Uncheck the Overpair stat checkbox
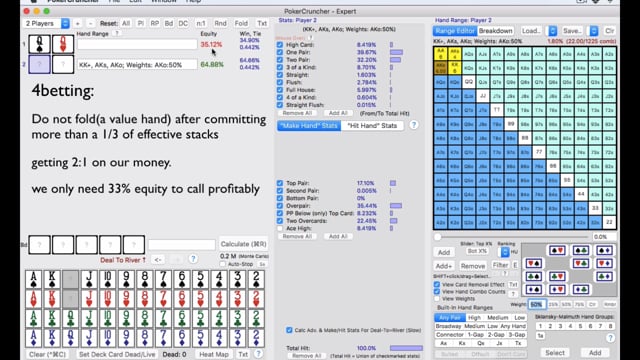 click(280, 206)
